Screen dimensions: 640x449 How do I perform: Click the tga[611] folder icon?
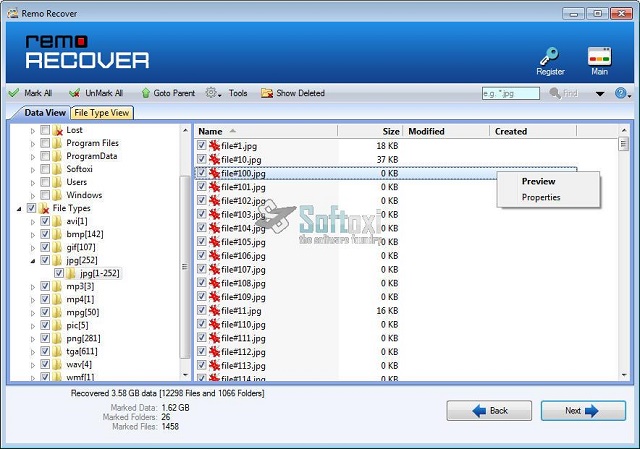(58, 351)
